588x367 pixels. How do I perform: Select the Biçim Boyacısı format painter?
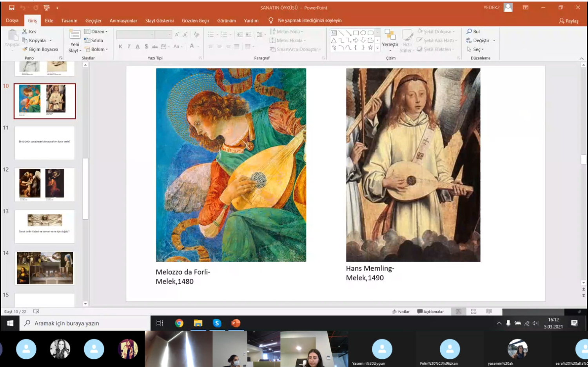point(40,49)
